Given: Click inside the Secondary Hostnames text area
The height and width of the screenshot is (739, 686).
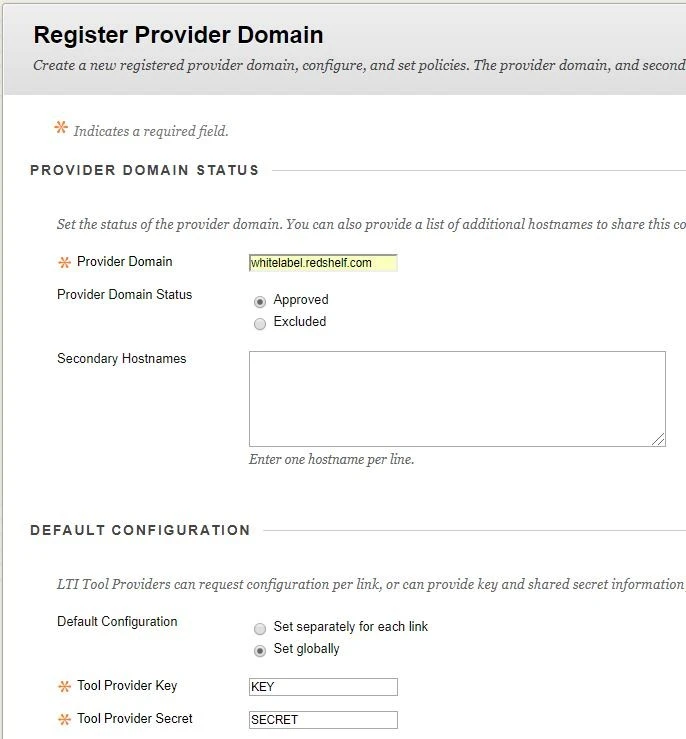Looking at the screenshot, I should [456, 398].
